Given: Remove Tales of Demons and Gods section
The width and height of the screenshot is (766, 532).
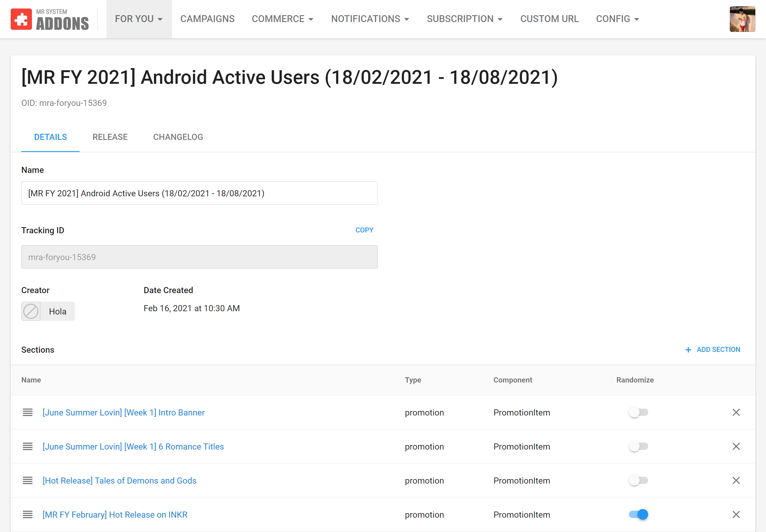Looking at the screenshot, I should (736, 480).
